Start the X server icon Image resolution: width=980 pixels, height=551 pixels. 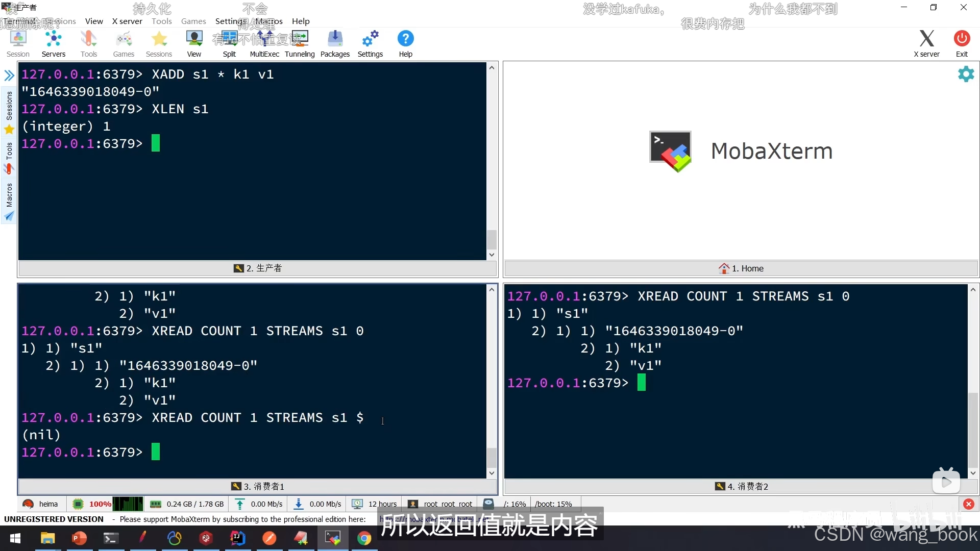coord(926,44)
